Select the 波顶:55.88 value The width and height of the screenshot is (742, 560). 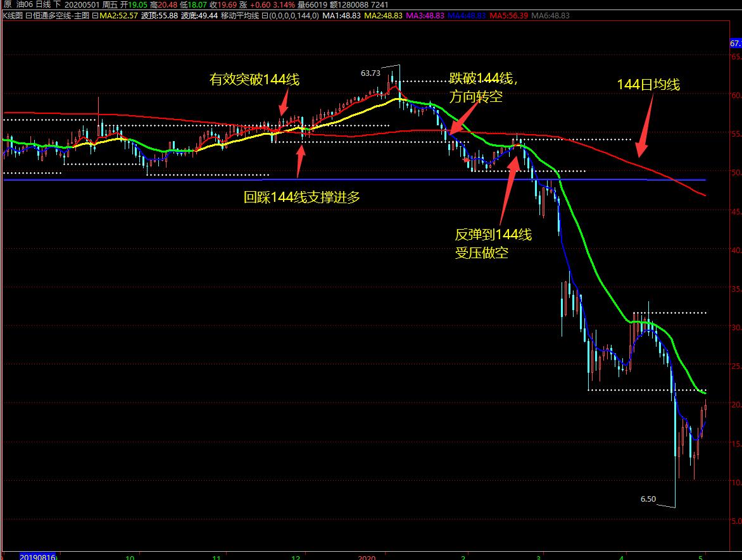pos(159,16)
